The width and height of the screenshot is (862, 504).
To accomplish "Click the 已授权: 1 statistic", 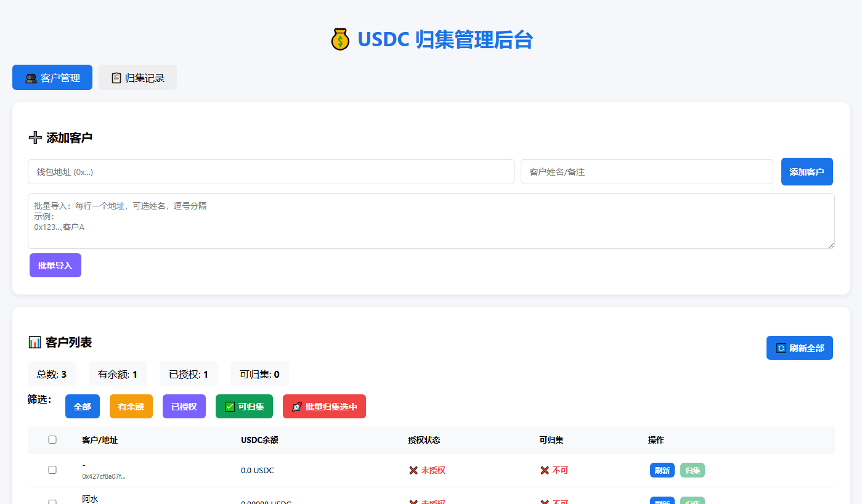I will click(x=189, y=374).
